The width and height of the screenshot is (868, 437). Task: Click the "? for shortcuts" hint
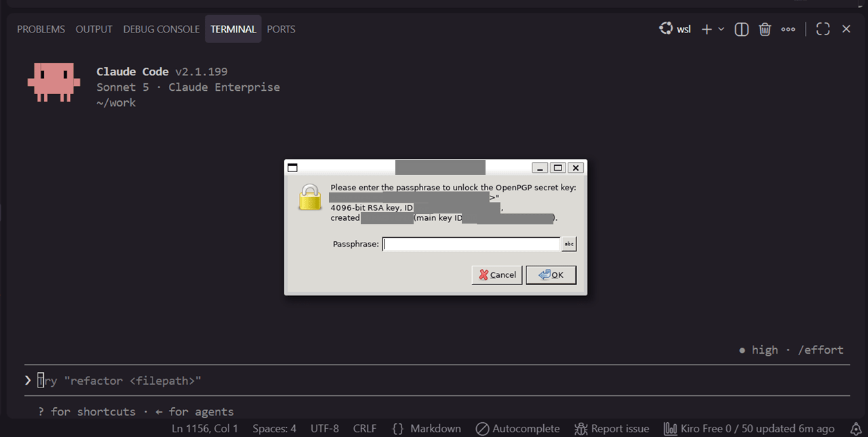point(87,411)
